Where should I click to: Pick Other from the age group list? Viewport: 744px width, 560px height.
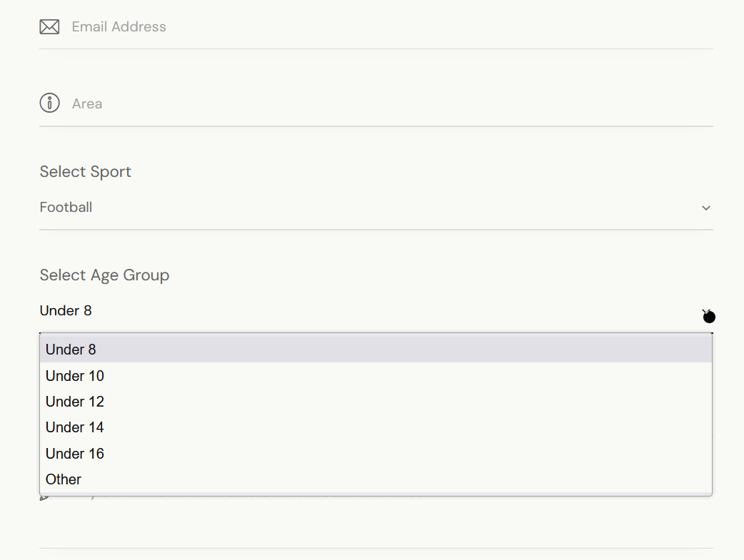click(x=64, y=479)
